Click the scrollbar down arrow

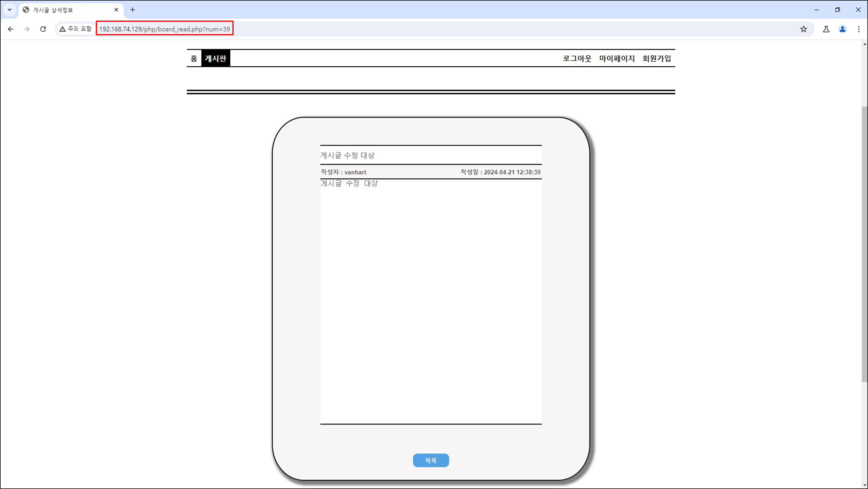[x=865, y=485]
